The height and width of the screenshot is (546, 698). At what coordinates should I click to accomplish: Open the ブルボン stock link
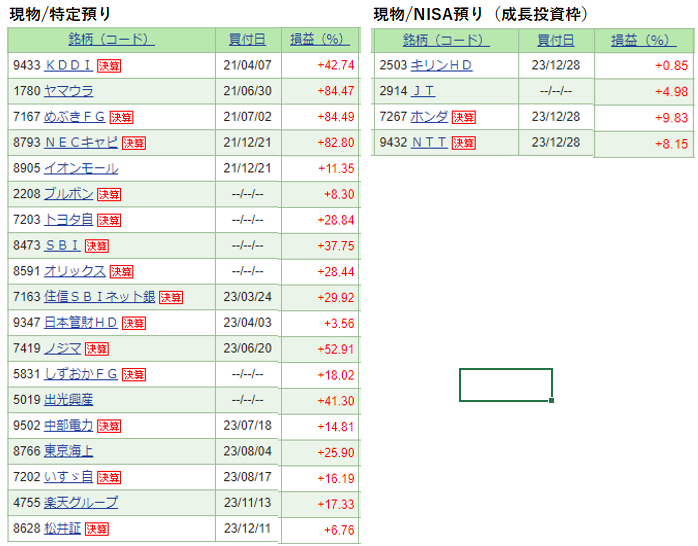pyautogui.click(x=69, y=194)
